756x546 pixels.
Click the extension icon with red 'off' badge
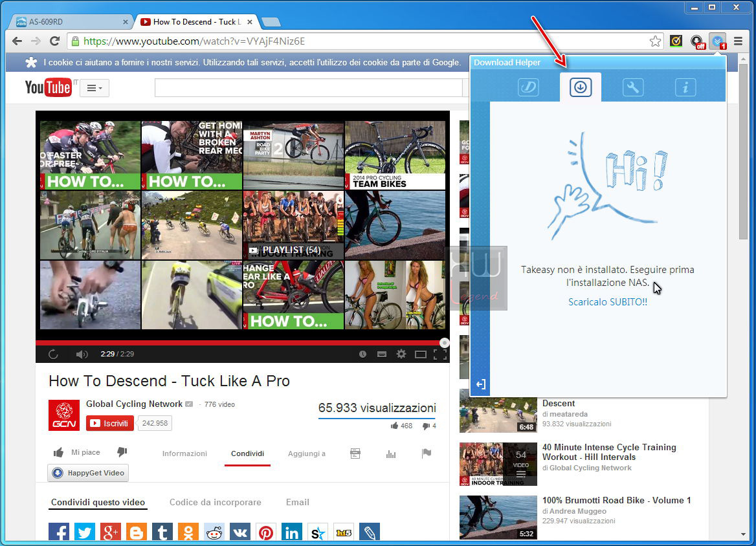[697, 41]
